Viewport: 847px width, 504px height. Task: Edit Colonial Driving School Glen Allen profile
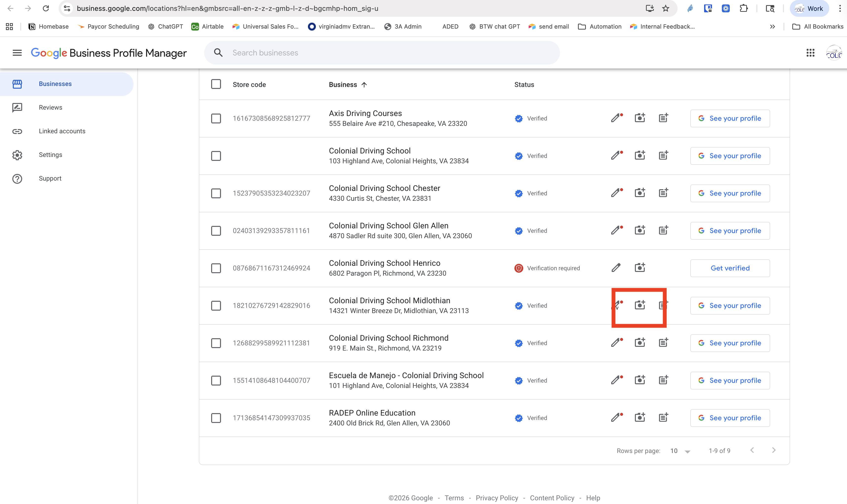(616, 230)
